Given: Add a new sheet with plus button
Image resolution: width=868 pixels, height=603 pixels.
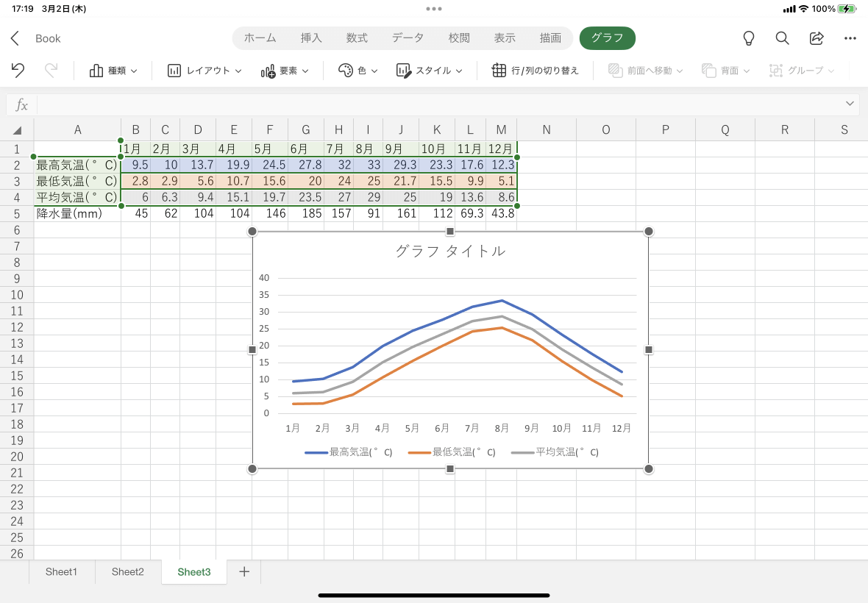Looking at the screenshot, I should tap(244, 571).
